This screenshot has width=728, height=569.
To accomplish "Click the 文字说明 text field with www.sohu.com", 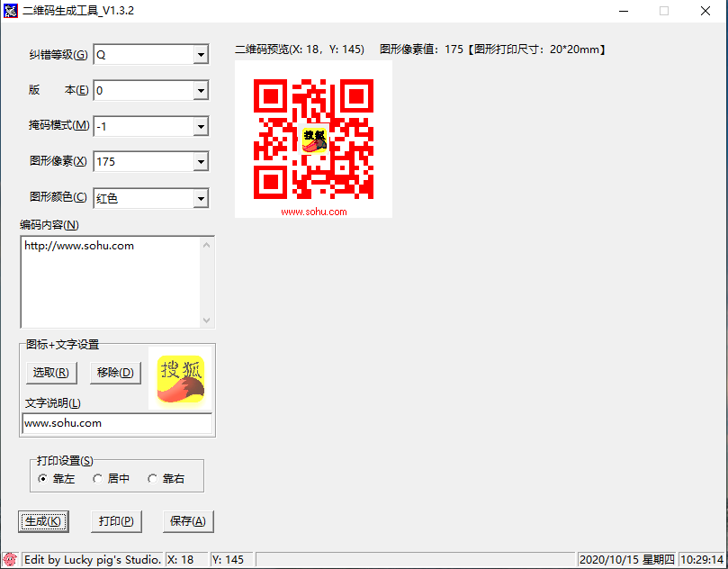I will [x=116, y=423].
